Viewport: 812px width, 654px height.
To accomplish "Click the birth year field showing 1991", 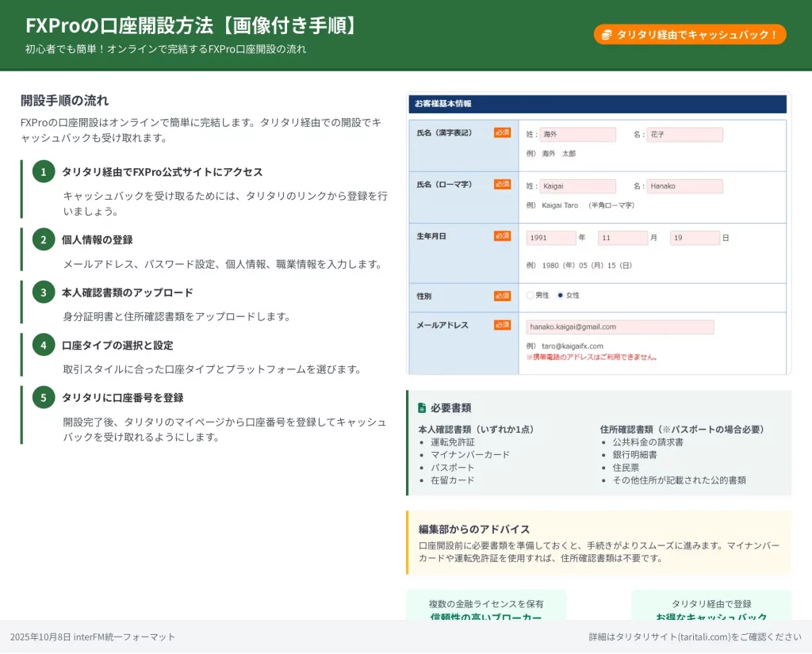I will pyautogui.click(x=551, y=238).
